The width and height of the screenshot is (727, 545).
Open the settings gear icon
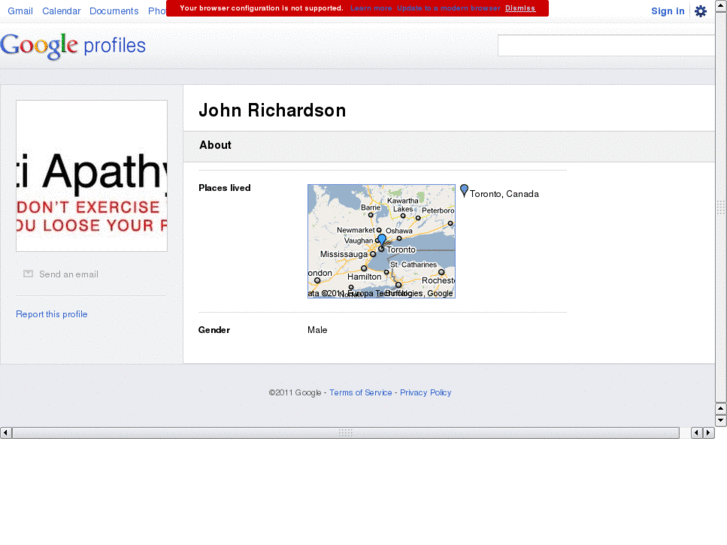pyautogui.click(x=700, y=11)
